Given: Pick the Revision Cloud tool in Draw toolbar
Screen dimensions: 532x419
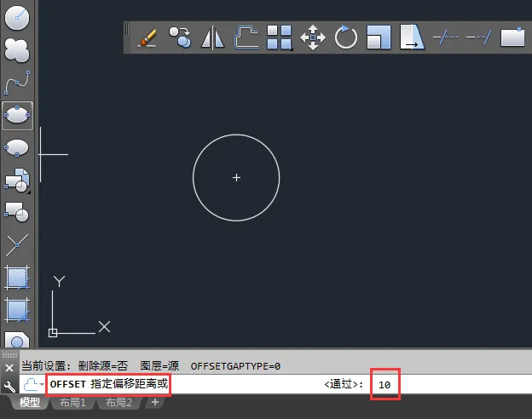Looking at the screenshot, I should (x=17, y=50).
